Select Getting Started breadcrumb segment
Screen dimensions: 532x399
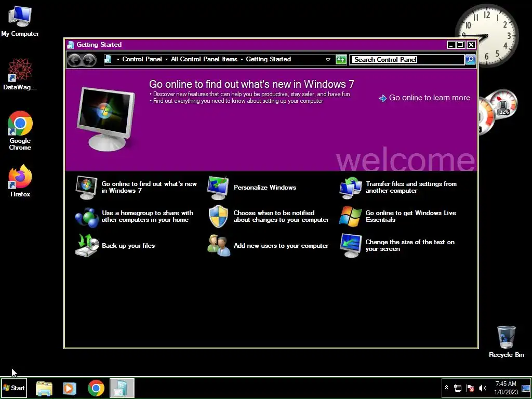tap(269, 59)
